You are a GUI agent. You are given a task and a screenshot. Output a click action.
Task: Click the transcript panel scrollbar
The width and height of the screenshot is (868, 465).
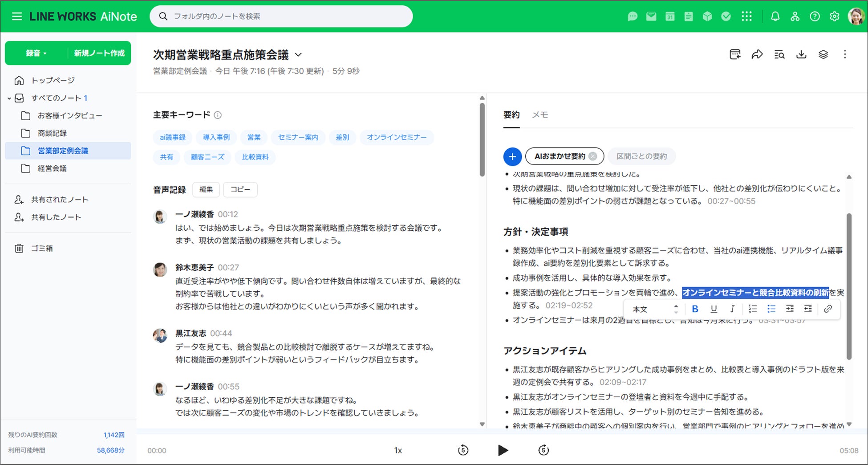pyautogui.click(x=482, y=139)
